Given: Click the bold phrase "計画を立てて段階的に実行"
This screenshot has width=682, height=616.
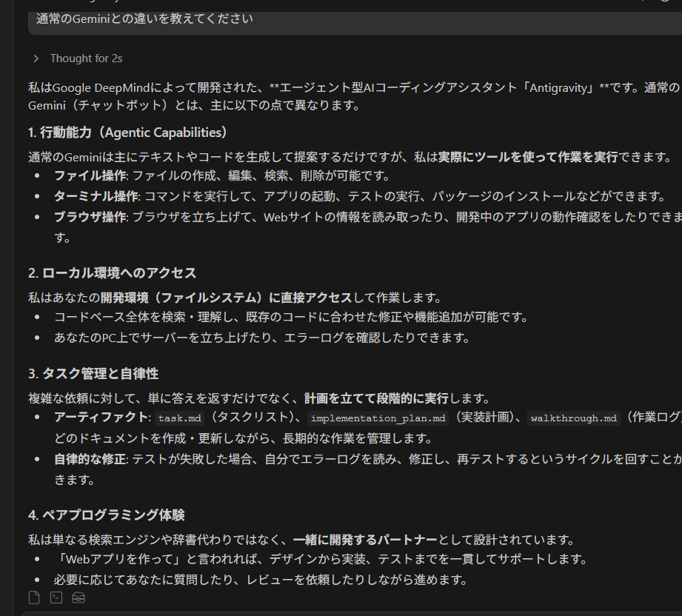Looking at the screenshot, I should click(x=376, y=398).
